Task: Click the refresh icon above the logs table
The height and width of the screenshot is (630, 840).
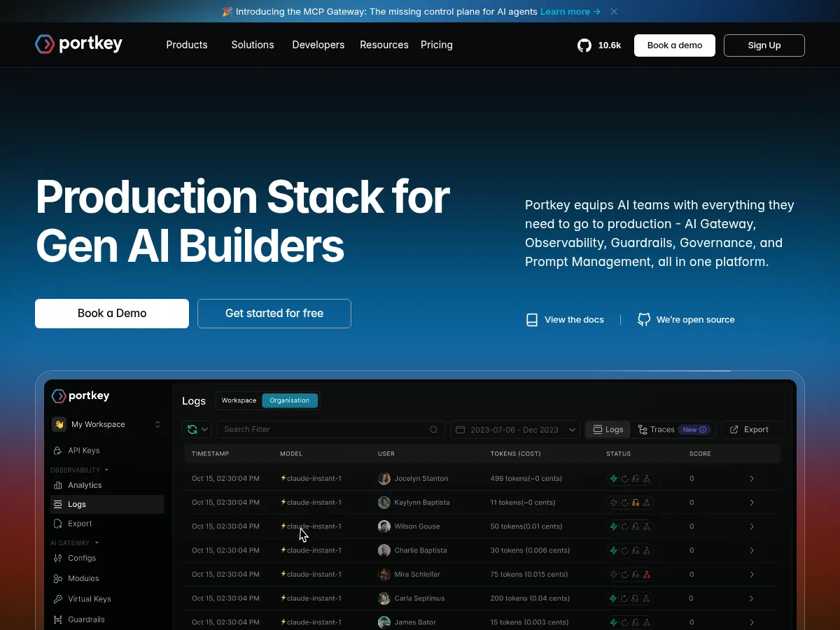Action: pyautogui.click(x=192, y=429)
